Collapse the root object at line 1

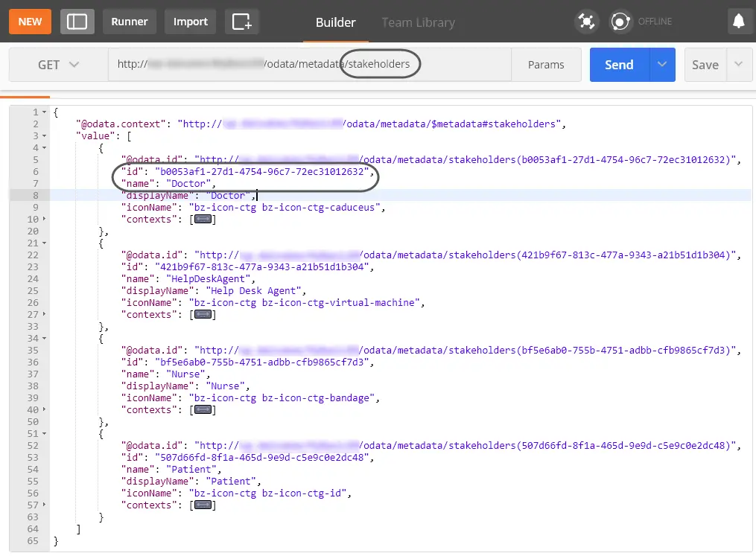tap(45, 112)
